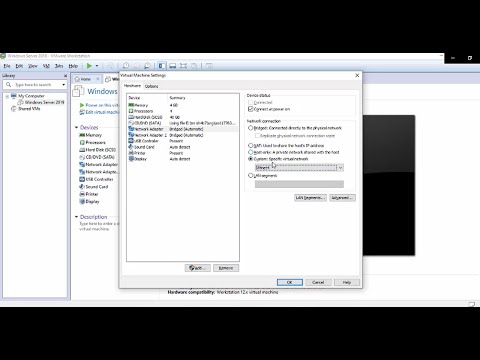This screenshot has width=480, height=360.
Task: Switch to the Options tab in settings dialog
Action: [x=151, y=86]
